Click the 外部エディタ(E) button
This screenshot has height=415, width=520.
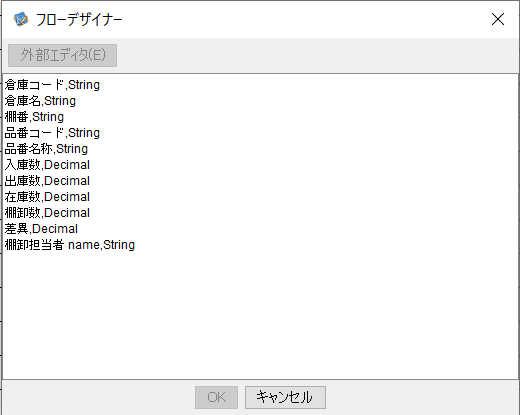pyautogui.click(x=62, y=55)
